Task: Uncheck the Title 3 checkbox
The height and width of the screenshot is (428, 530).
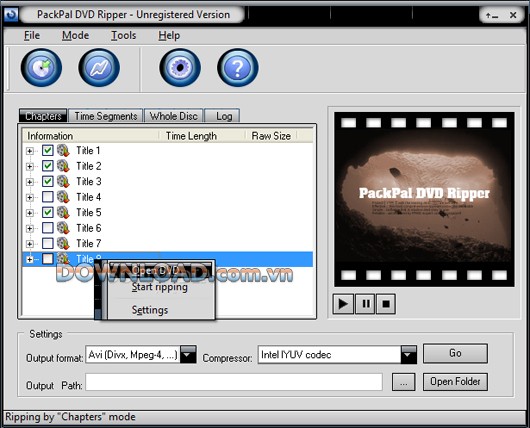Action: [x=48, y=182]
